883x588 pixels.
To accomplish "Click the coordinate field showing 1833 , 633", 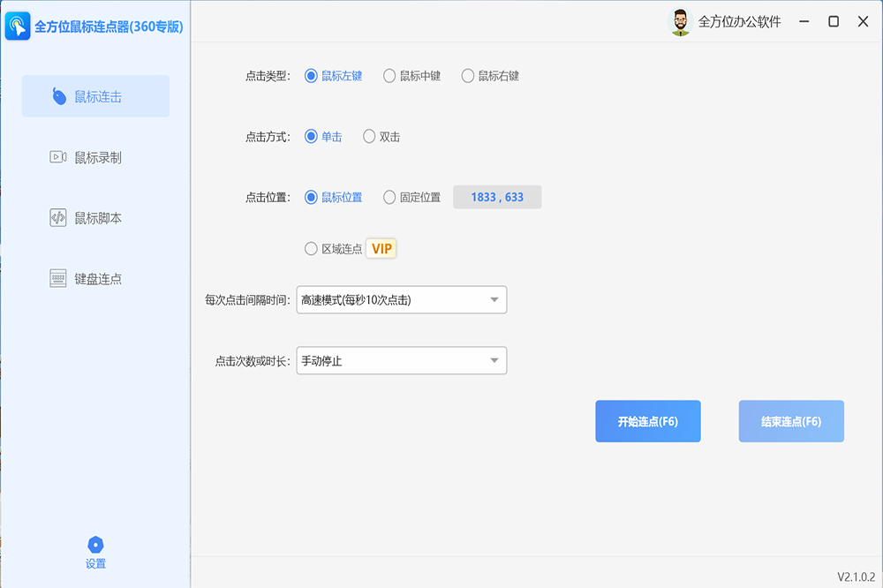I will (497, 197).
